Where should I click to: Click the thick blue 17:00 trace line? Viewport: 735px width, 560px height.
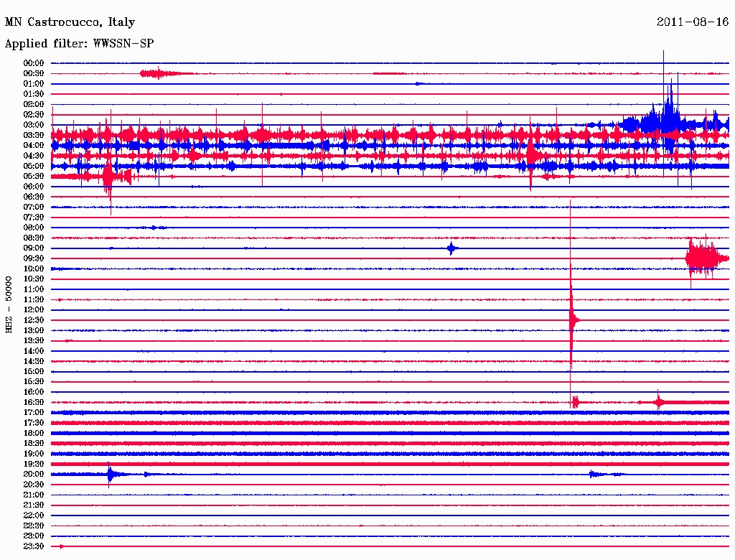tap(390, 413)
